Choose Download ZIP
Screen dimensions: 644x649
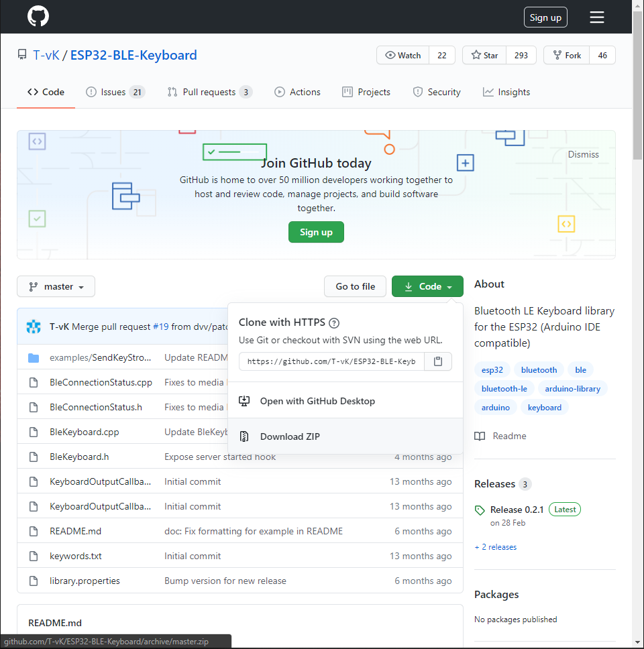coord(345,436)
